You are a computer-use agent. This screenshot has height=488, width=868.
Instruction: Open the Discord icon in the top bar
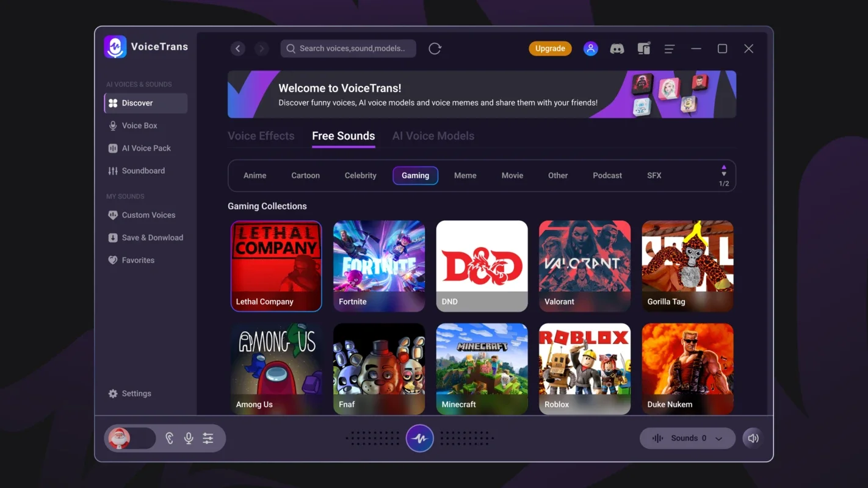(617, 49)
